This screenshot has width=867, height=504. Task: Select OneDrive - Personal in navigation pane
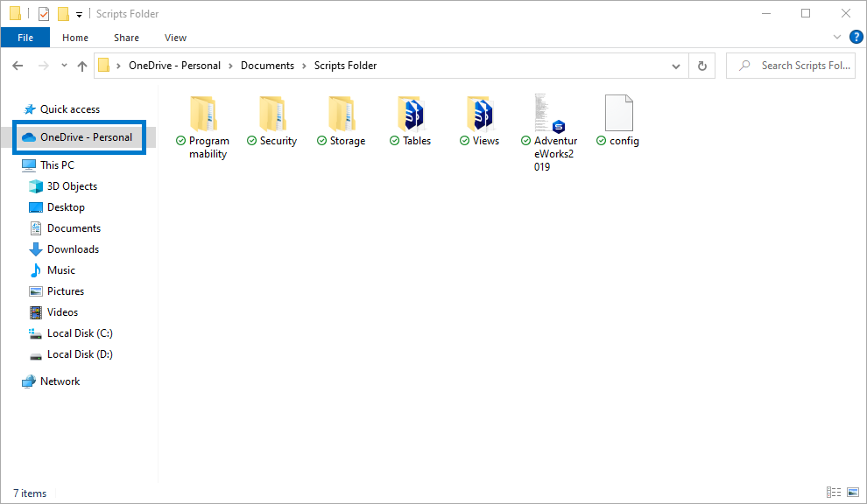tap(86, 137)
